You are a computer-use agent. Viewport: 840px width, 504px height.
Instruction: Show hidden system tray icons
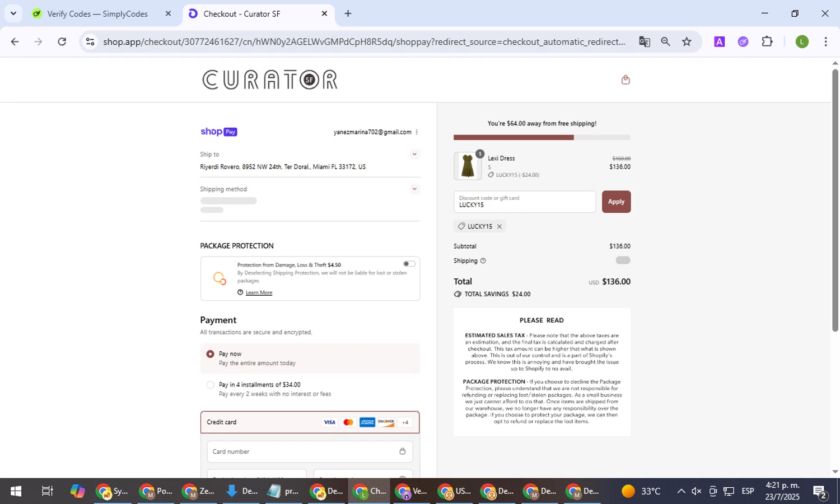(x=681, y=491)
